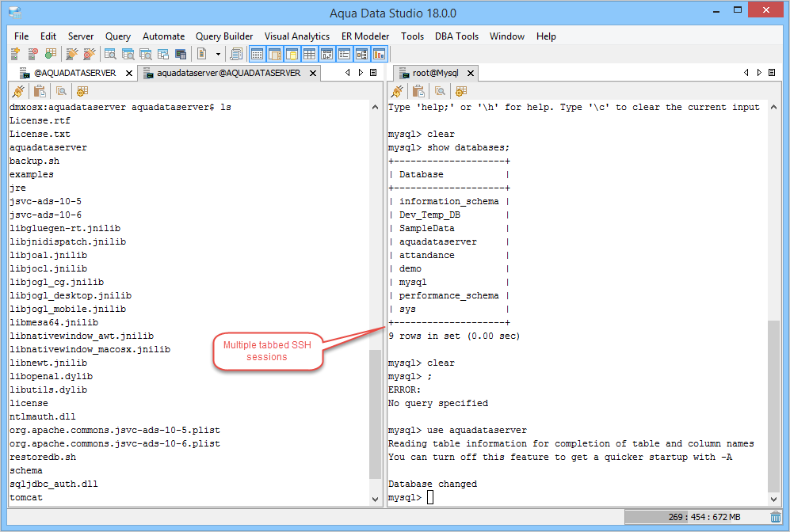Click the Register Server icon with yellow plus
This screenshot has width=790, height=532.
16,54
